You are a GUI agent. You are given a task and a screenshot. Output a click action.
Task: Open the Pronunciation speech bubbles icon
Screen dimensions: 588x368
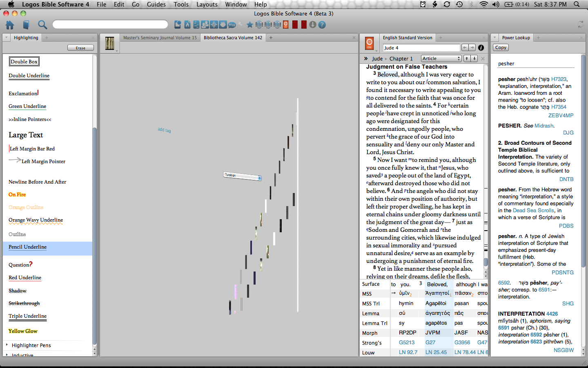[232, 25]
